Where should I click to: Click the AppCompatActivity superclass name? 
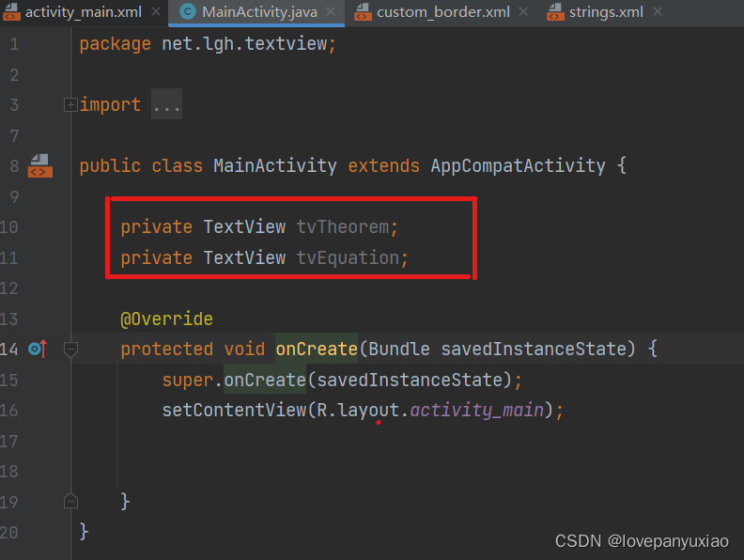point(519,165)
